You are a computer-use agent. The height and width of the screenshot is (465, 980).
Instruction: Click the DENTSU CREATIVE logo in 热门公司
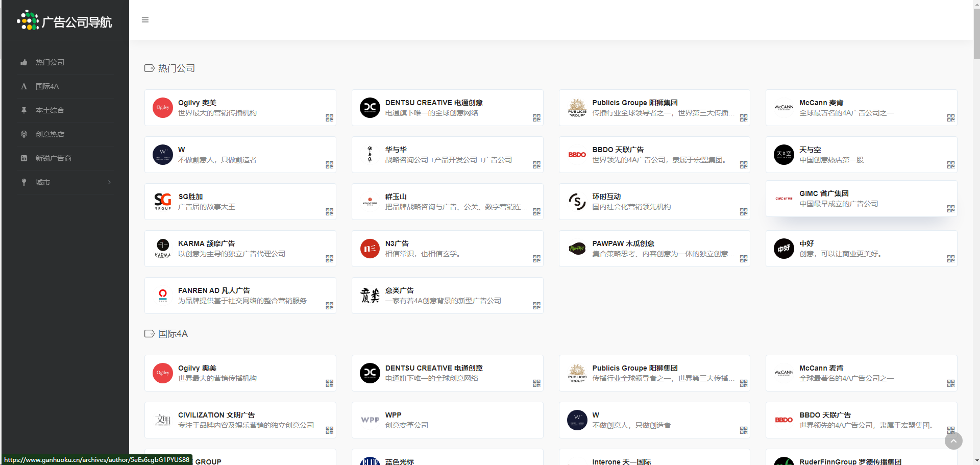(x=370, y=108)
